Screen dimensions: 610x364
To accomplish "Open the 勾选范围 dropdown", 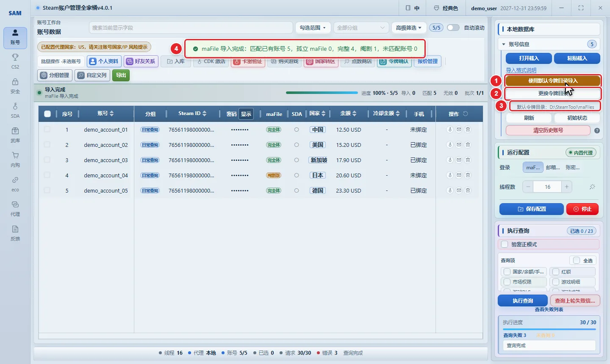I will pyautogui.click(x=313, y=28).
